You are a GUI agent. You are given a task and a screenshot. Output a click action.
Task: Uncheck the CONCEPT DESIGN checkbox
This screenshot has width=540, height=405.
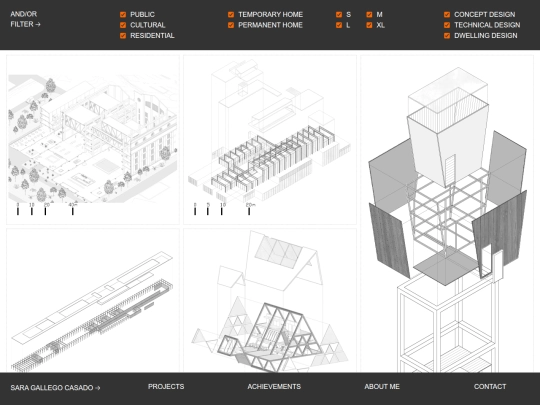pos(447,14)
